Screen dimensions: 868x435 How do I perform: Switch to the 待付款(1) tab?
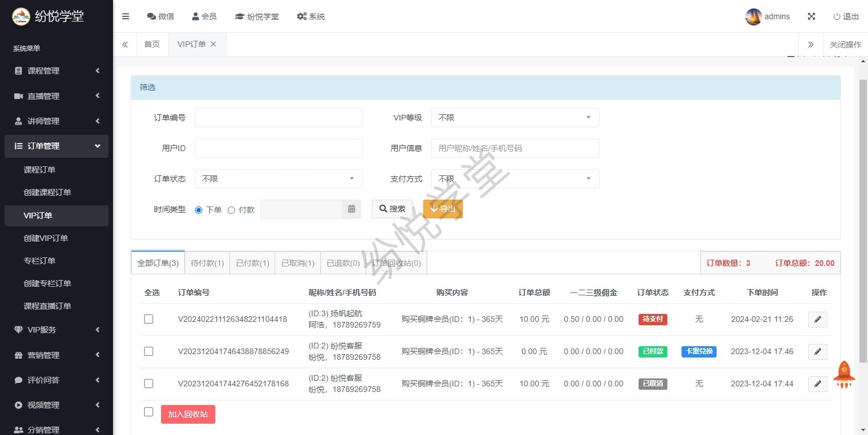207,263
